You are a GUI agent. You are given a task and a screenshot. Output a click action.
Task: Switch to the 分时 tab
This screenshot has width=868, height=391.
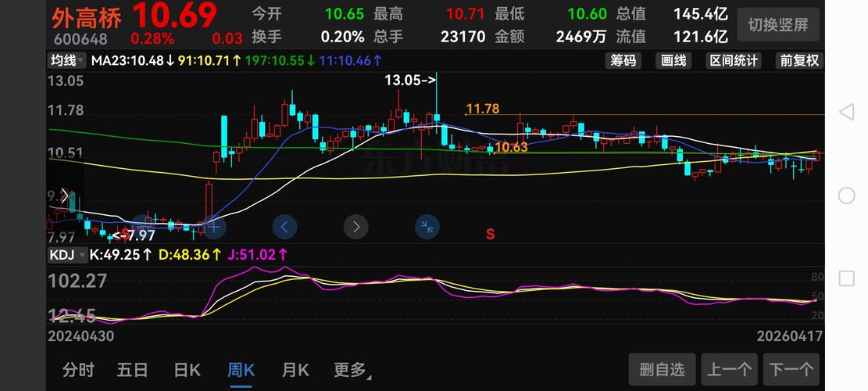point(78,369)
